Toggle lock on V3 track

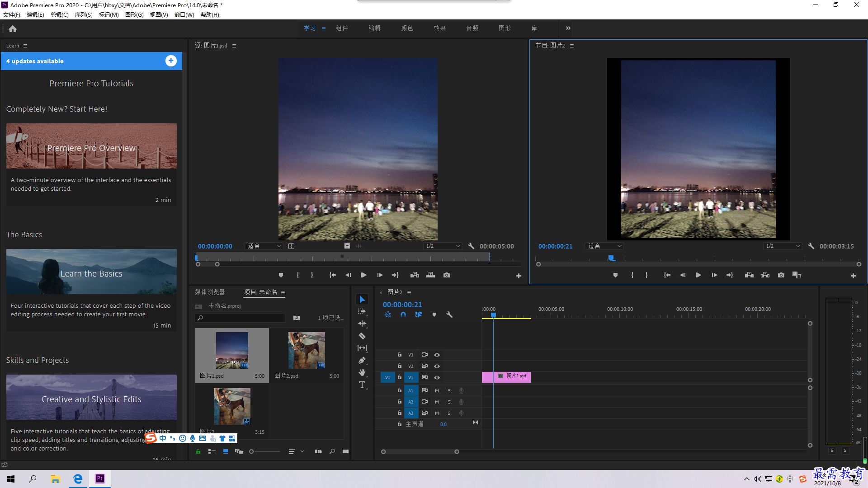(x=400, y=355)
